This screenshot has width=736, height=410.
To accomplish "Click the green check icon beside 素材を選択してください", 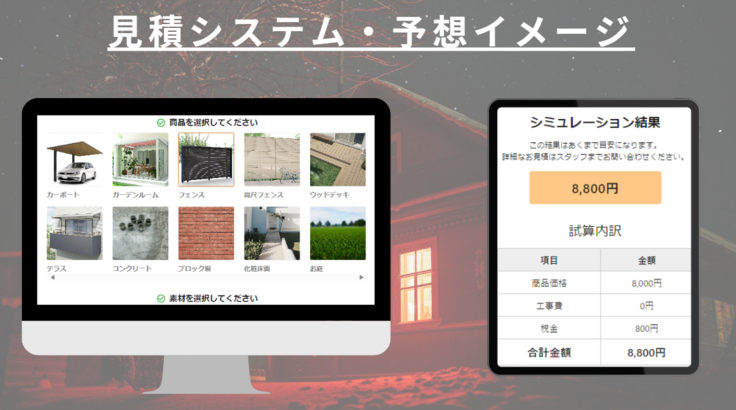I will 161,298.
